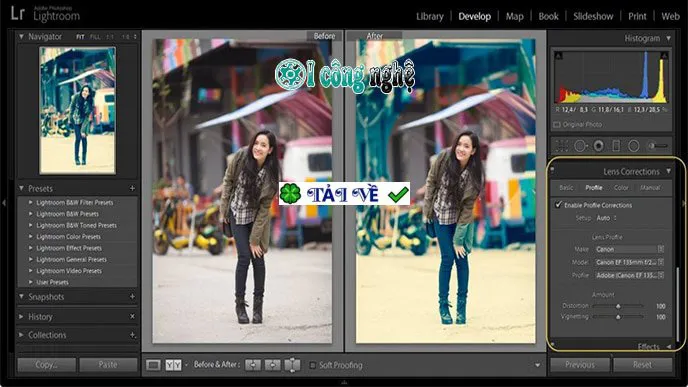The image size is (688, 387).
Task: Open the Setup Auto dropdown
Action: click(606, 218)
